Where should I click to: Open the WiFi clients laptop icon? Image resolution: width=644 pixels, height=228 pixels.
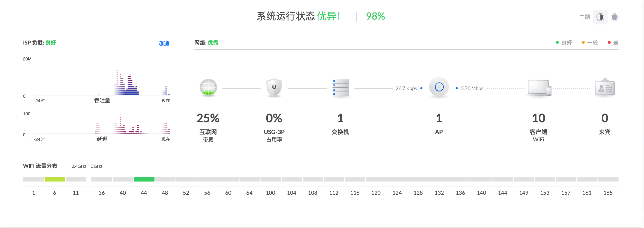pyautogui.click(x=538, y=88)
